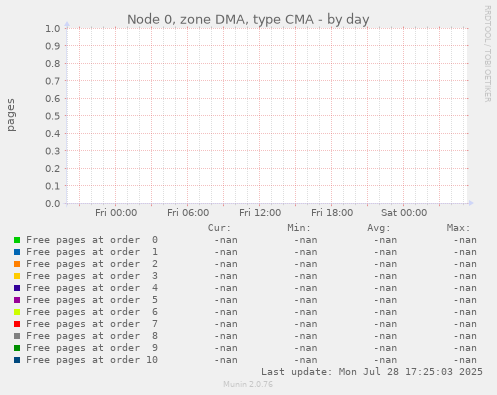Select legend text 'Free pages at order 2'
The image size is (497, 395).
coord(92,264)
